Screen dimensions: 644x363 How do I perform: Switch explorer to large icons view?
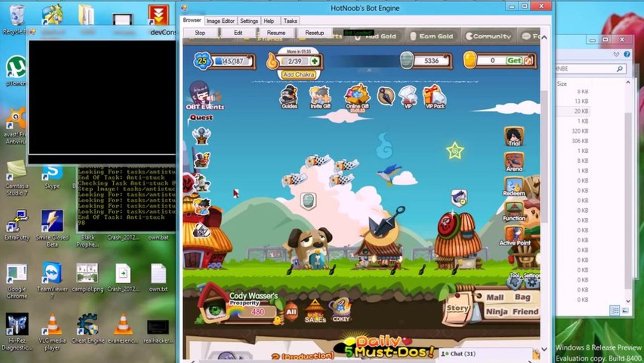(x=624, y=311)
